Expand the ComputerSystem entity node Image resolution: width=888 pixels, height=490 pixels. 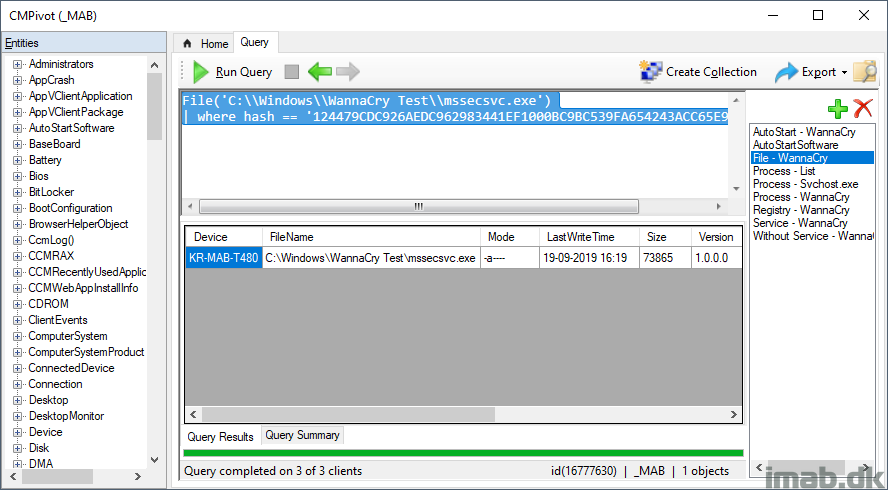click(17, 336)
